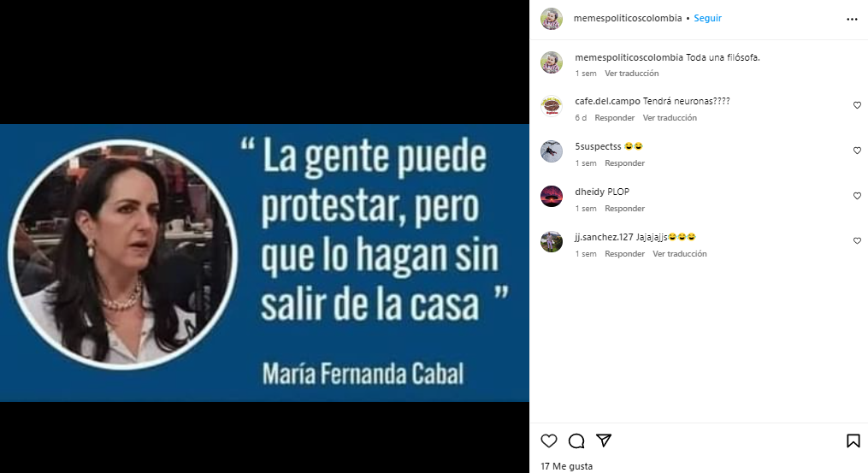Like dheidy's PLOP comment
Image resolution: width=868 pixels, height=473 pixels.
tap(857, 196)
